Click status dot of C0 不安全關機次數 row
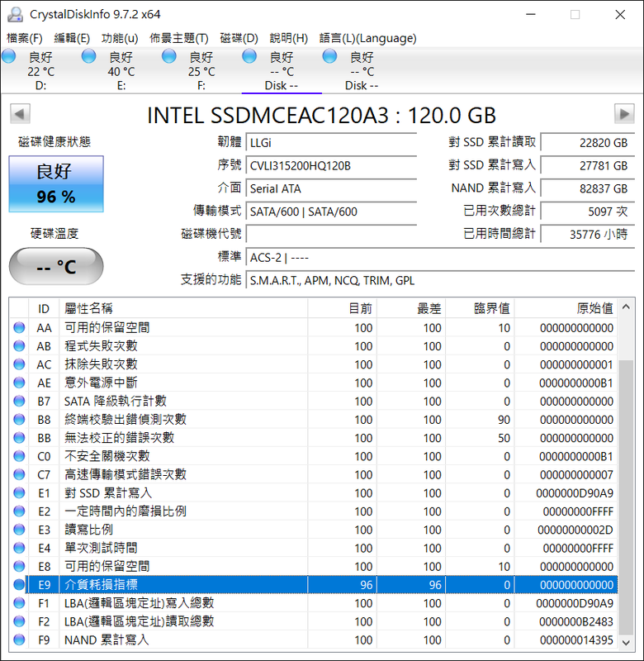Image resolution: width=644 pixels, height=661 pixels. click(19, 456)
